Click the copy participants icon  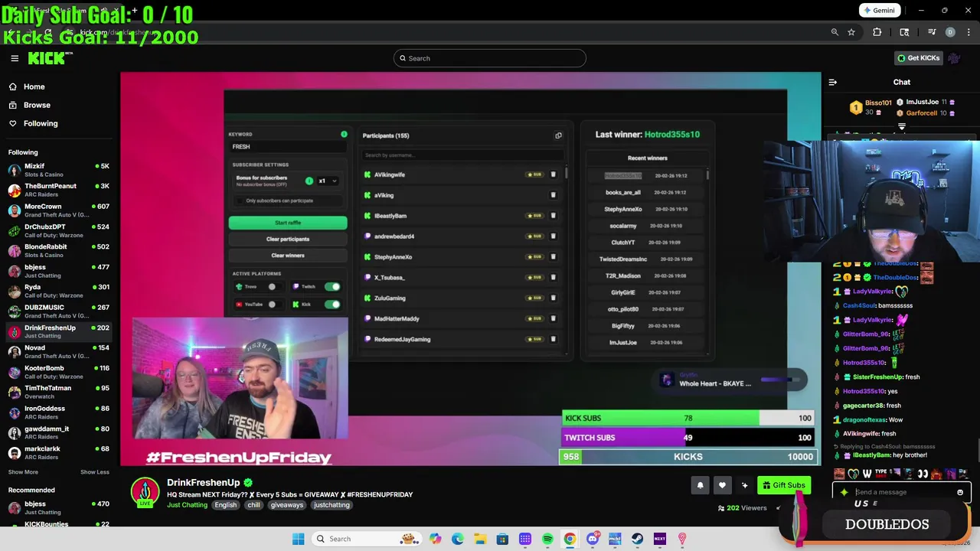tap(558, 135)
